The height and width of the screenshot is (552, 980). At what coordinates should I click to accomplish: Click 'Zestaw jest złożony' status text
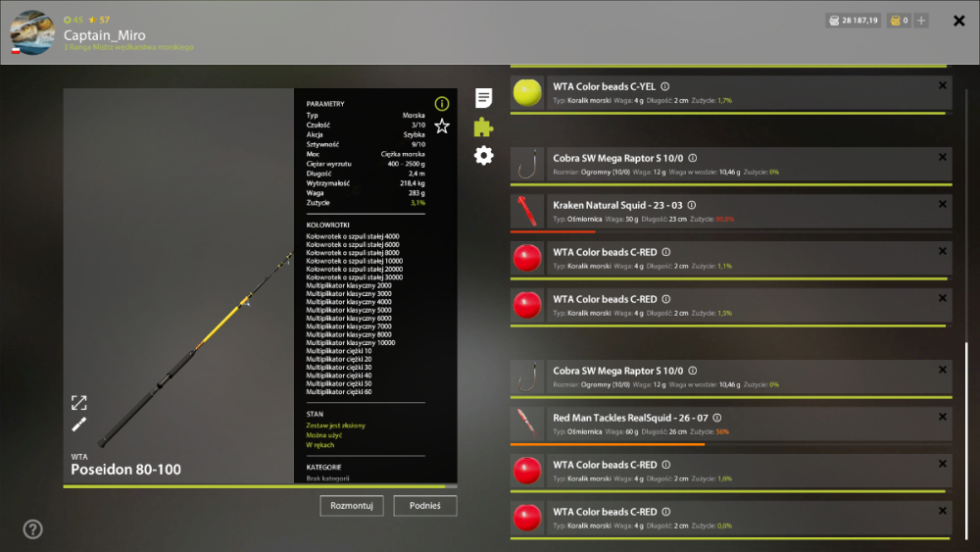(335, 426)
